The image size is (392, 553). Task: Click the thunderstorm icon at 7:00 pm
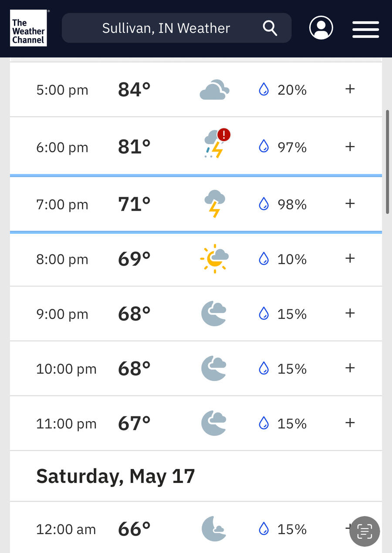pyautogui.click(x=214, y=203)
